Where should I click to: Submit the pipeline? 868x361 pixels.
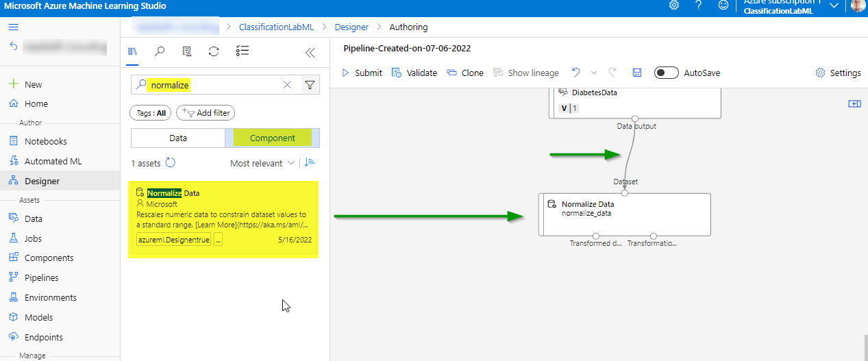coord(362,73)
